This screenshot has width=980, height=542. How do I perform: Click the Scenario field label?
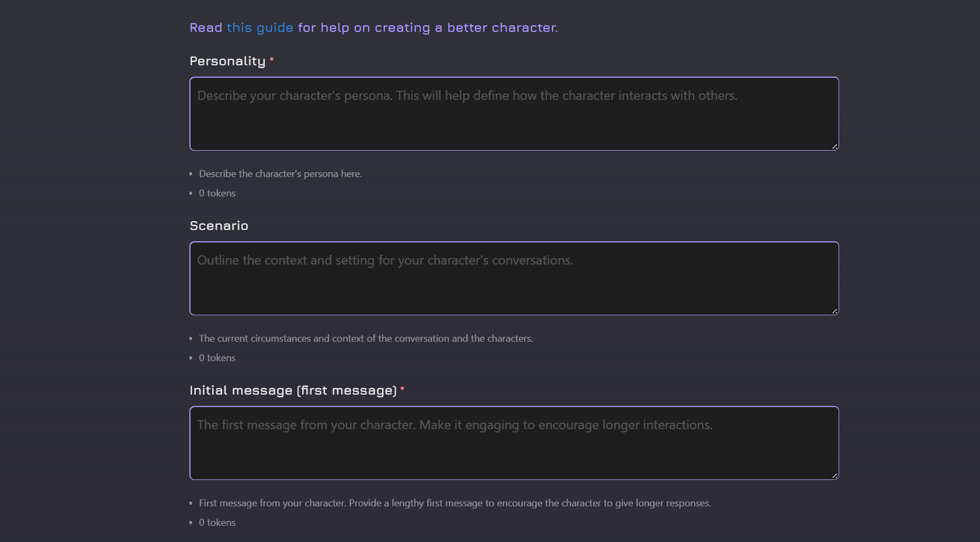coord(219,226)
